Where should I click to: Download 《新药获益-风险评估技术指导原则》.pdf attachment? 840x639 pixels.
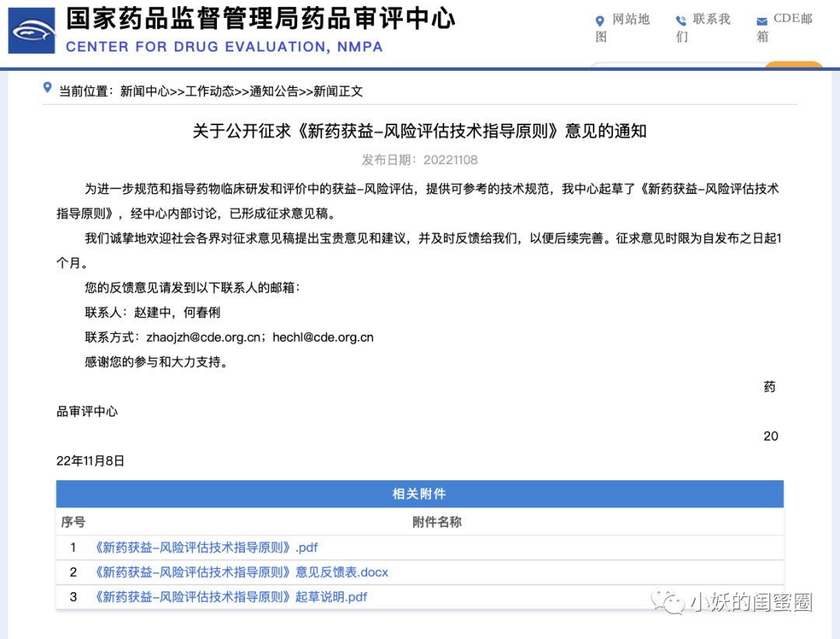pos(206,547)
